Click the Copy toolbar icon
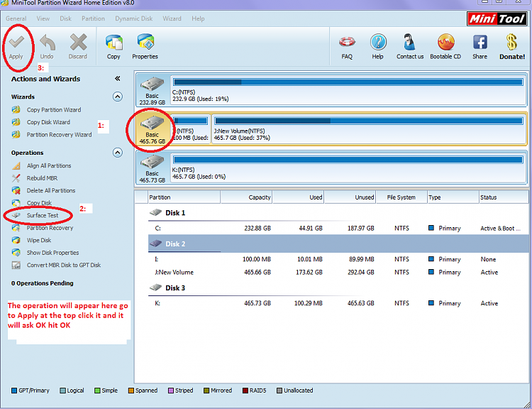This screenshot has width=532, height=409. tap(114, 43)
